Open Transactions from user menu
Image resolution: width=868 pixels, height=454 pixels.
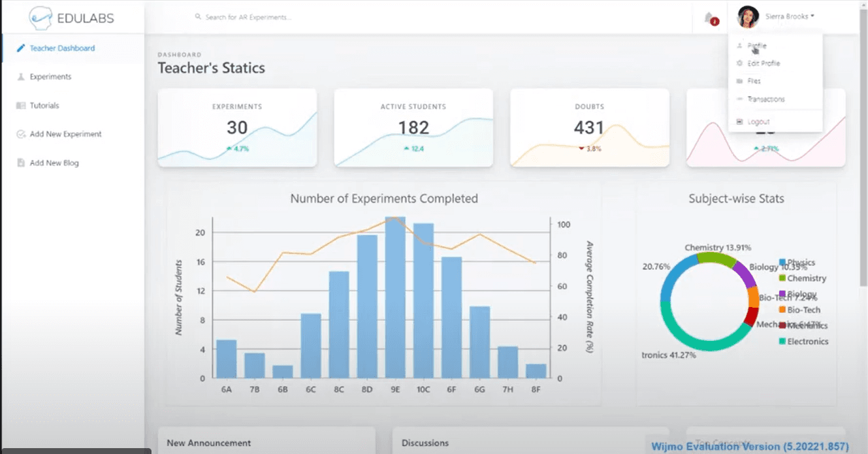point(766,99)
